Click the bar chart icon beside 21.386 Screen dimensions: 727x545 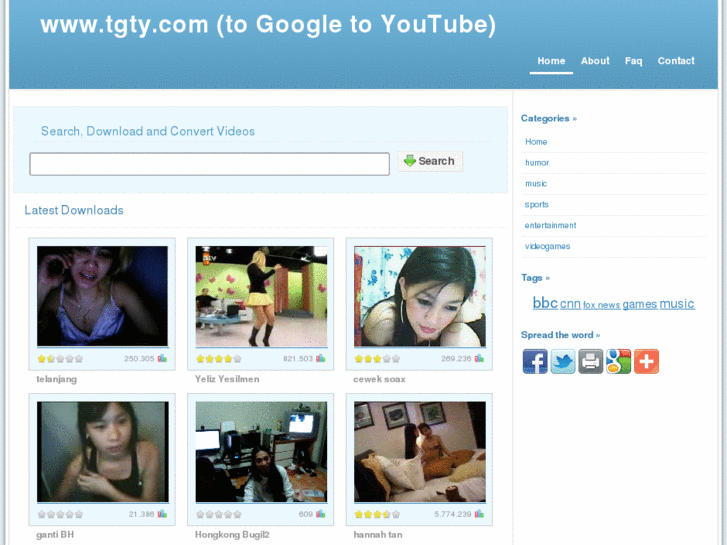coord(162,514)
